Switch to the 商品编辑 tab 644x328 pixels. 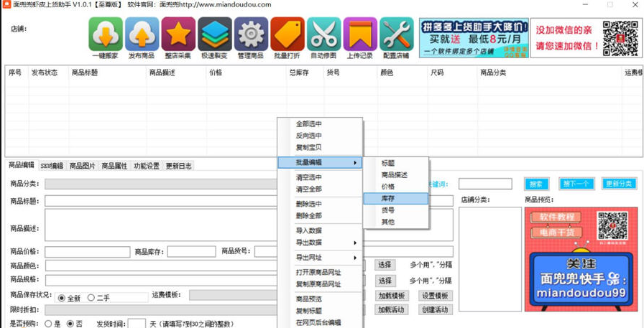click(22, 165)
